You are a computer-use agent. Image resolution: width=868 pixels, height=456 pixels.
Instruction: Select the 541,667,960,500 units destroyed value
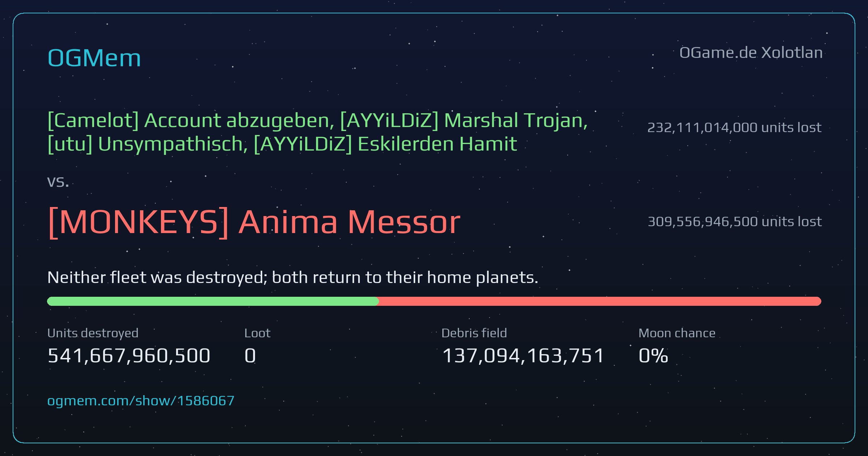click(129, 355)
